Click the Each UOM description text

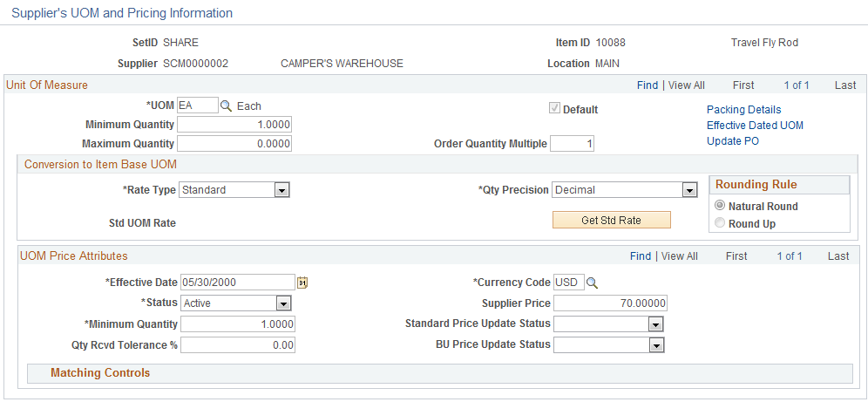[249, 106]
